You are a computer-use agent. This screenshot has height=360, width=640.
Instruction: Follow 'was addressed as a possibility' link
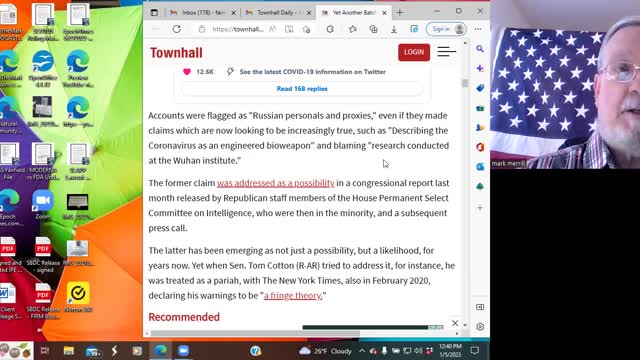point(276,183)
